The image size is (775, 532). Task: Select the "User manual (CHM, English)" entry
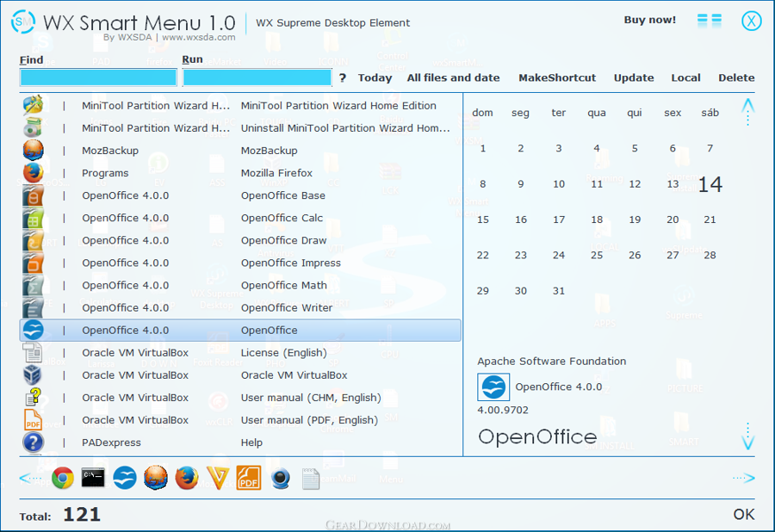click(311, 398)
